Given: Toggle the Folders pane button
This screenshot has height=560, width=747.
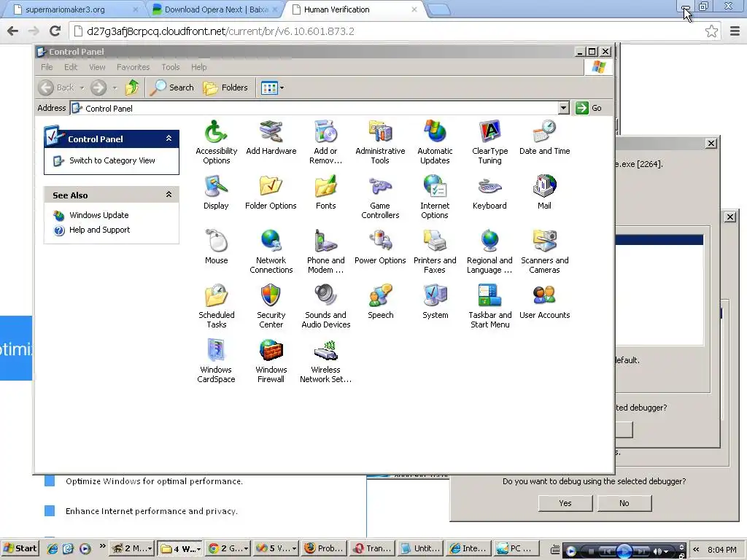Looking at the screenshot, I should [225, 87].
